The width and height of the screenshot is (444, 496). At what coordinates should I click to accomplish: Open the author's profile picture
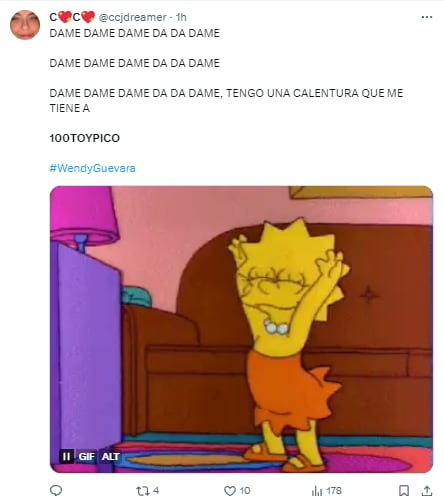(25, 25)
